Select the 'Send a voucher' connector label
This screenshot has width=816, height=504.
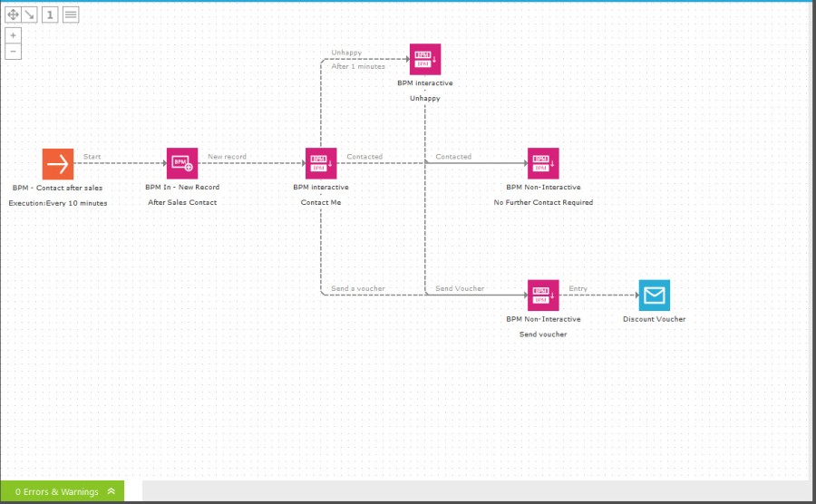[357, 288]
